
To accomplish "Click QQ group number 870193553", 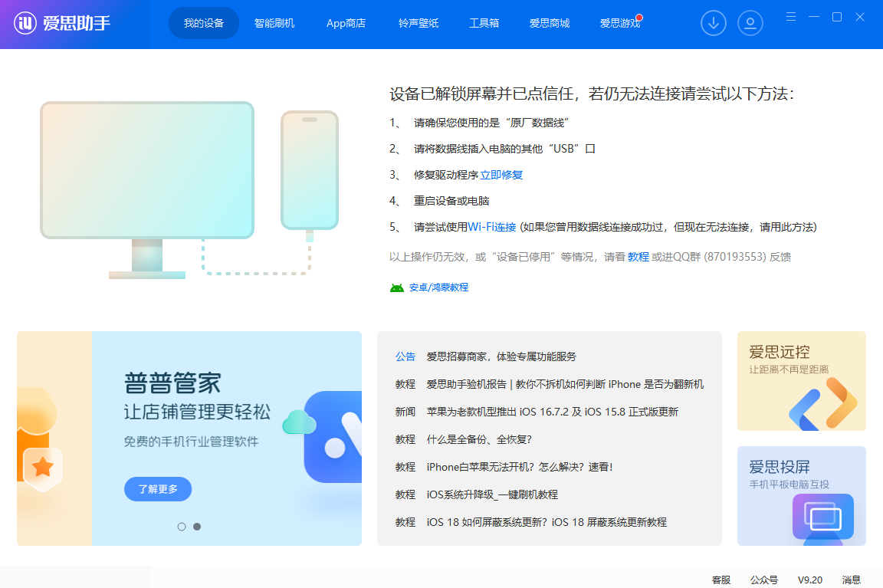I will point(735,257).
